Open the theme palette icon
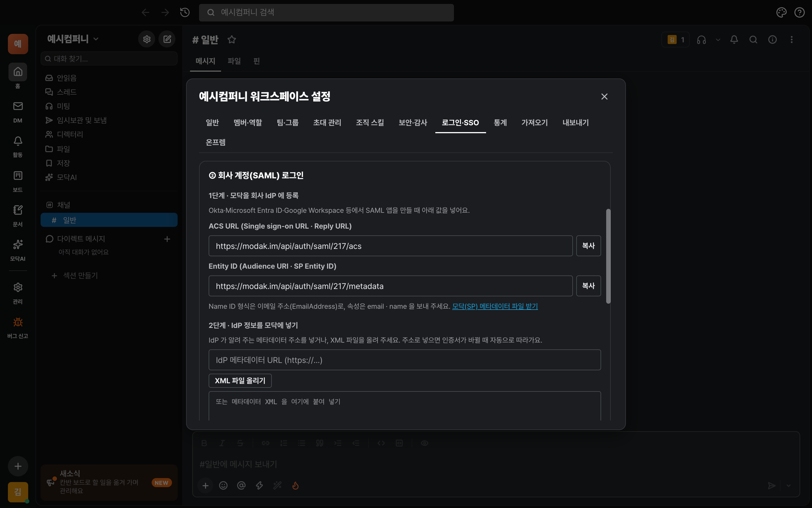 point(781,12)
